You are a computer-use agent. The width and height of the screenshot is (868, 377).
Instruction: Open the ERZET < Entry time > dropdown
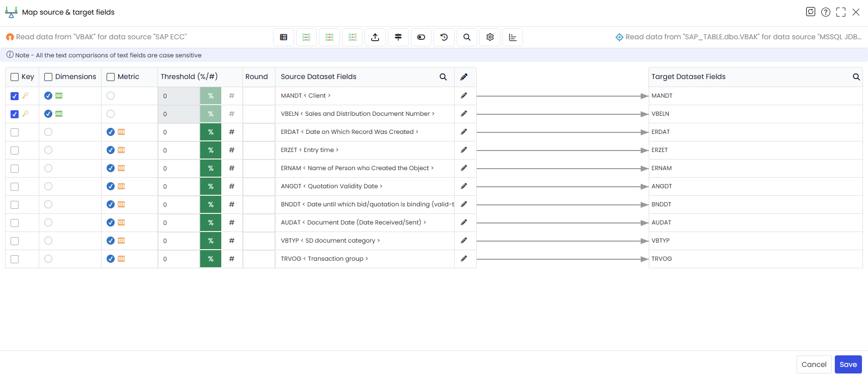365,150
